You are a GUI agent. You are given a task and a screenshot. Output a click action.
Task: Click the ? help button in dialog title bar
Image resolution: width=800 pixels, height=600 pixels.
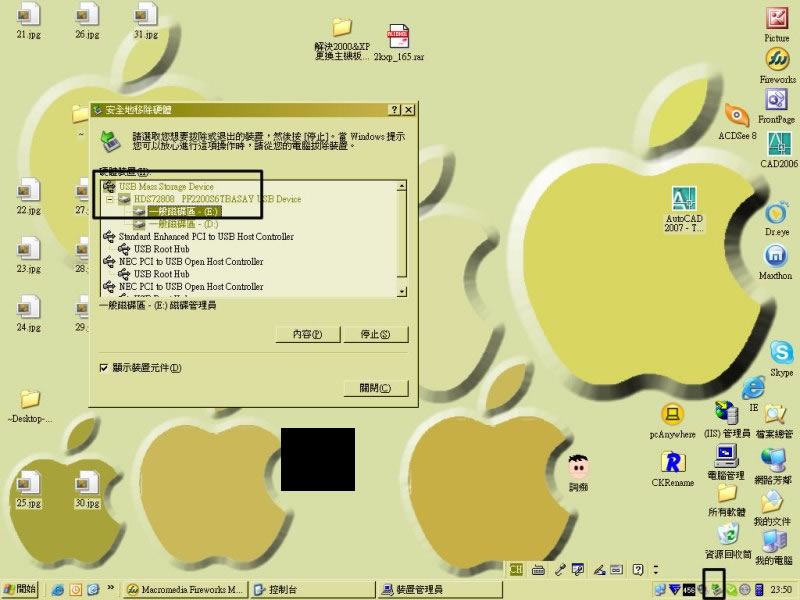pos(394,110)
